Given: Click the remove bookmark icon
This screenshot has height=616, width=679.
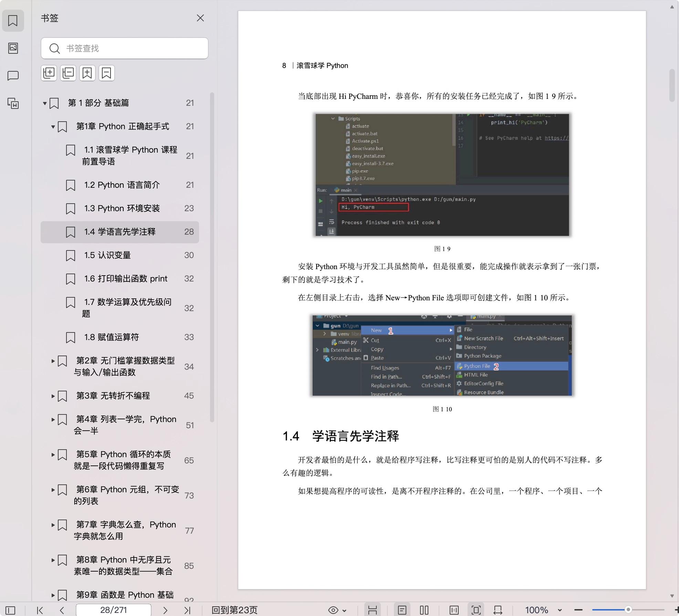Looking at the screenshot, I should 107,73.
